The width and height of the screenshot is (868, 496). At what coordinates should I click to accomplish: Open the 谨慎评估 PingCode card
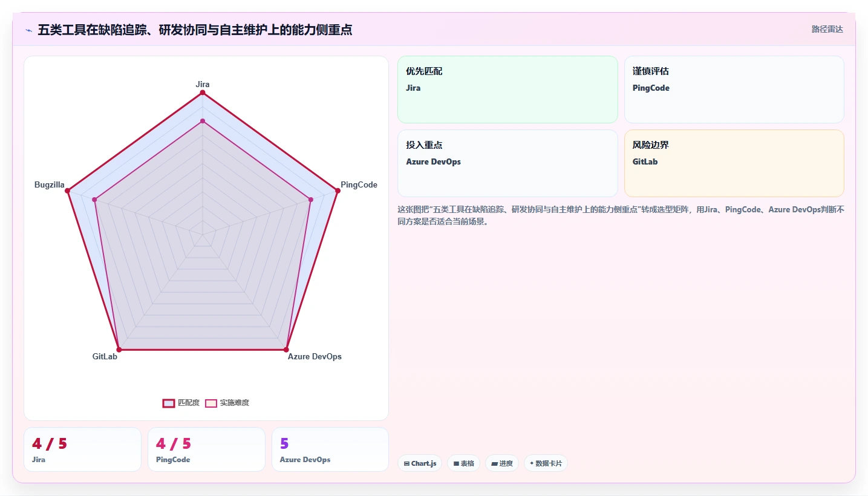coord(734,90)
